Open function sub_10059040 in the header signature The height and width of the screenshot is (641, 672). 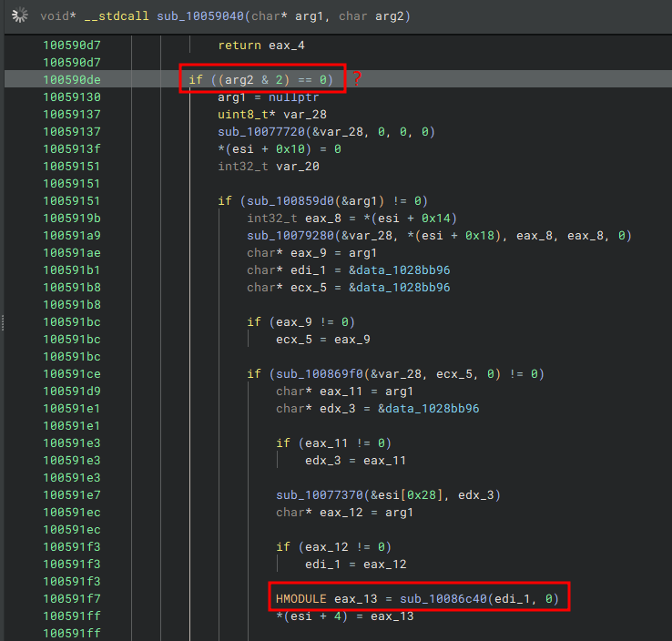pos(200,16)
